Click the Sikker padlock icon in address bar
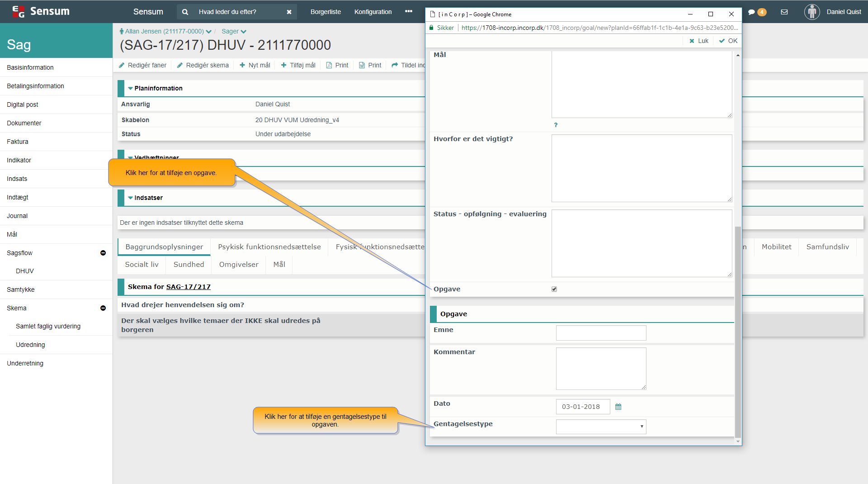868x484 pixels. pyautogui.click(x=431, y=28)
